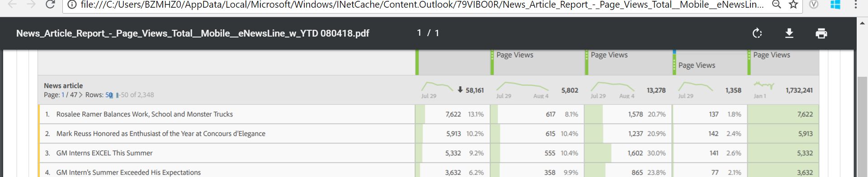This screenshot has width=868, height=177.
Task: Click the 555 value in row 3
Action: tap(550, 153)
